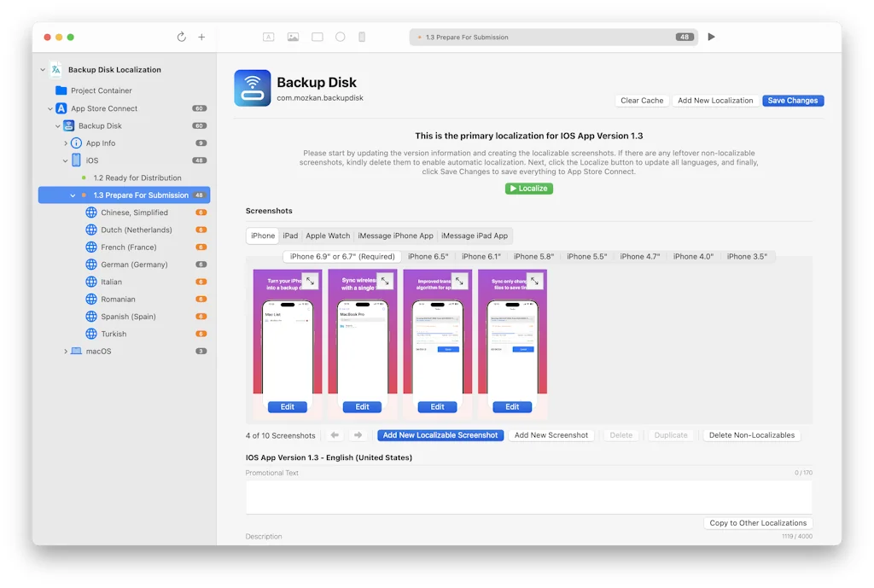Select the third screenshot thumbnail
Screen dimensions: 874x588
click(438, 343)
